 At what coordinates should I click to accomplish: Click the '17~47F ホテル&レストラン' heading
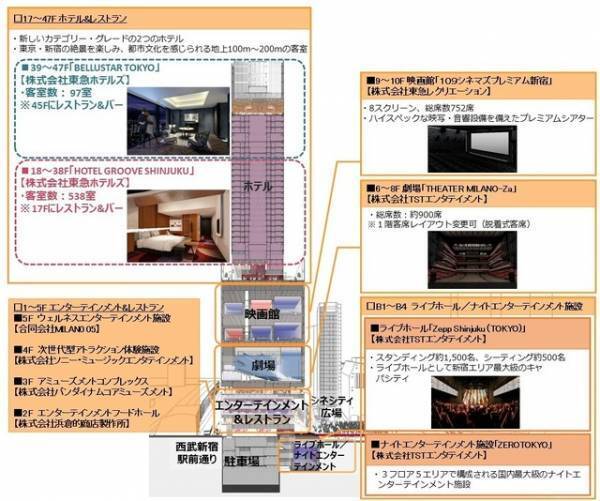tap(70, 19)
